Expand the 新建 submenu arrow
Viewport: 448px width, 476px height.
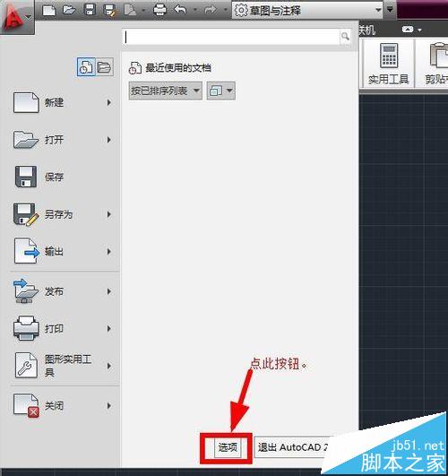coord(109,102)
